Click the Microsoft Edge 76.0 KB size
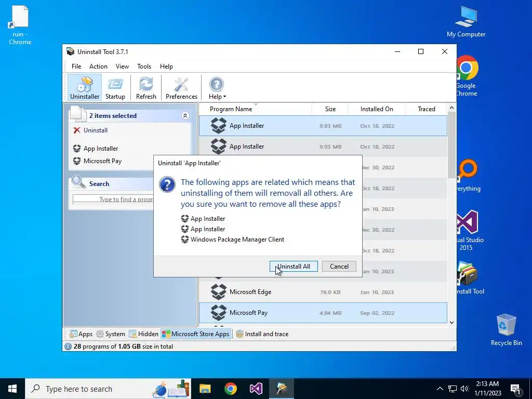Image resolution: width=532 pixels, height=399 pixels. coord(330,292)
